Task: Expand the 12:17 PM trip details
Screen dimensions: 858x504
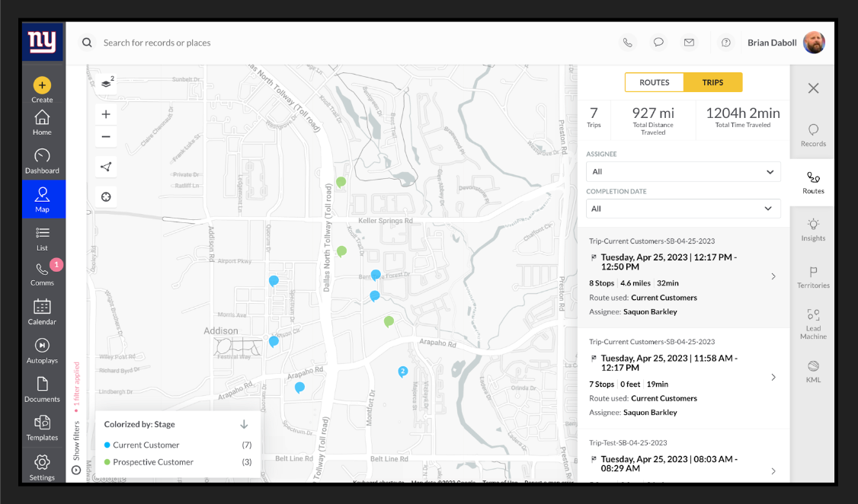Action: point(773,276)
